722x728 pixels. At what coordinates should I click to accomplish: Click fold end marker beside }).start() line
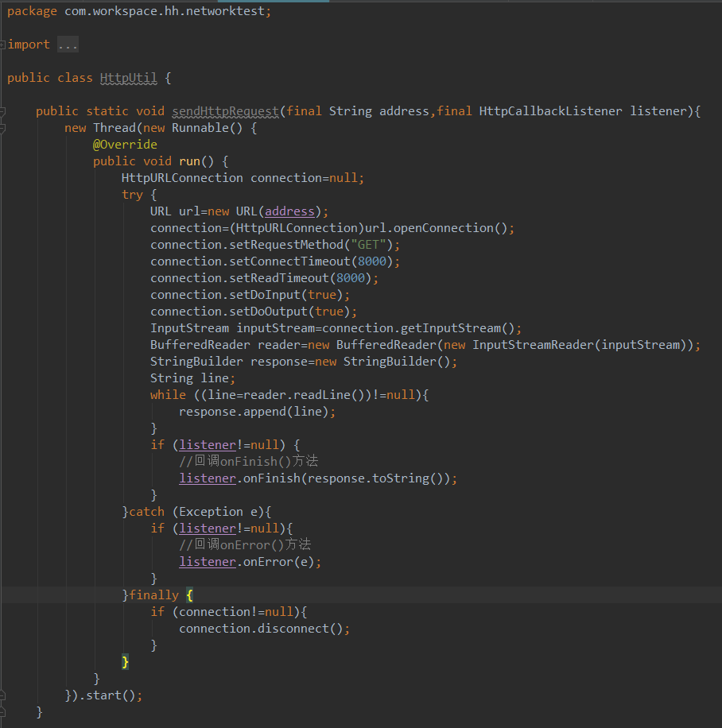pos(2,695)
